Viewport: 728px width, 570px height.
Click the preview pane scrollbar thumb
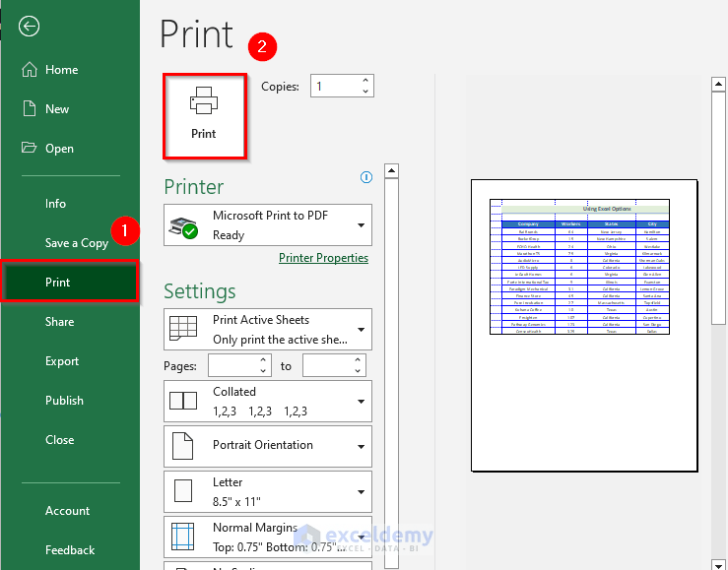[x=718, y=208]
